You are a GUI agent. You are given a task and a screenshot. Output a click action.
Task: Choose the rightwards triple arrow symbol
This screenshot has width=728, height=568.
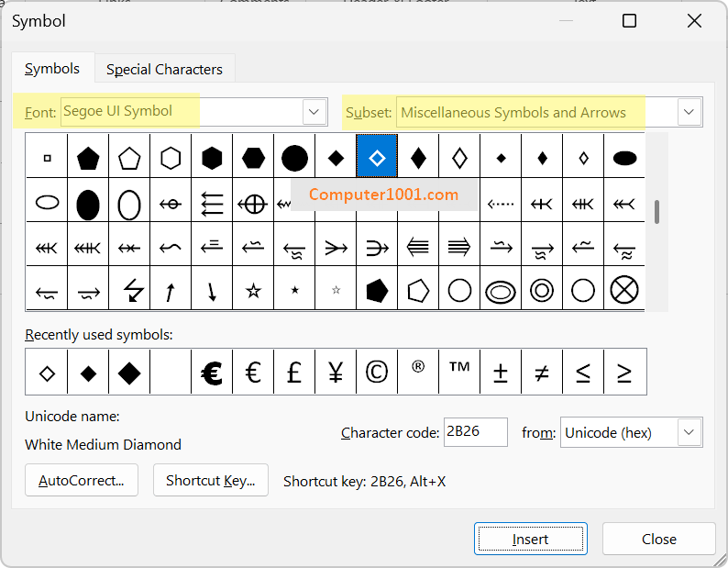(459, 247)
